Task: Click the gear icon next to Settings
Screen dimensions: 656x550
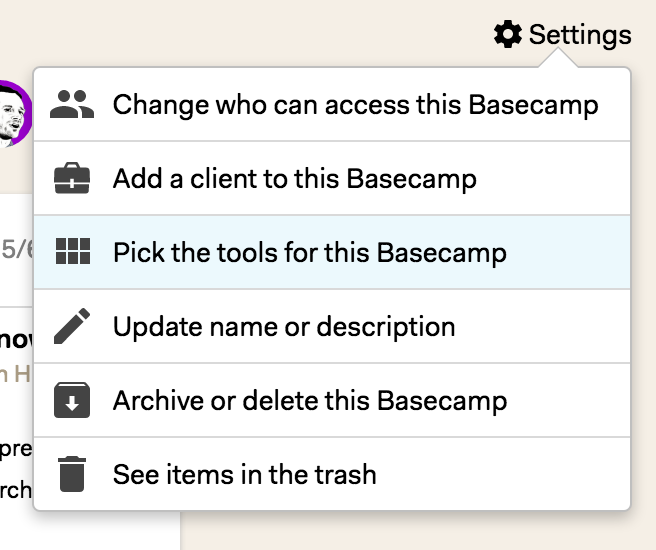Action: click(x=507, y=34)
